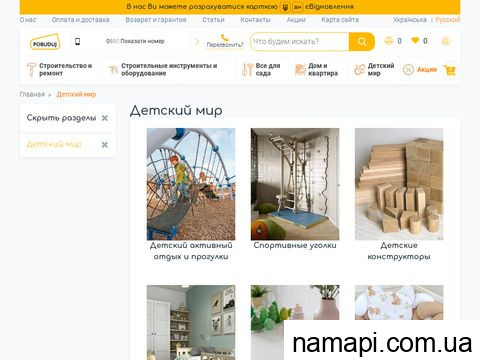Go to Главная breadcrumb

(32, 94)
